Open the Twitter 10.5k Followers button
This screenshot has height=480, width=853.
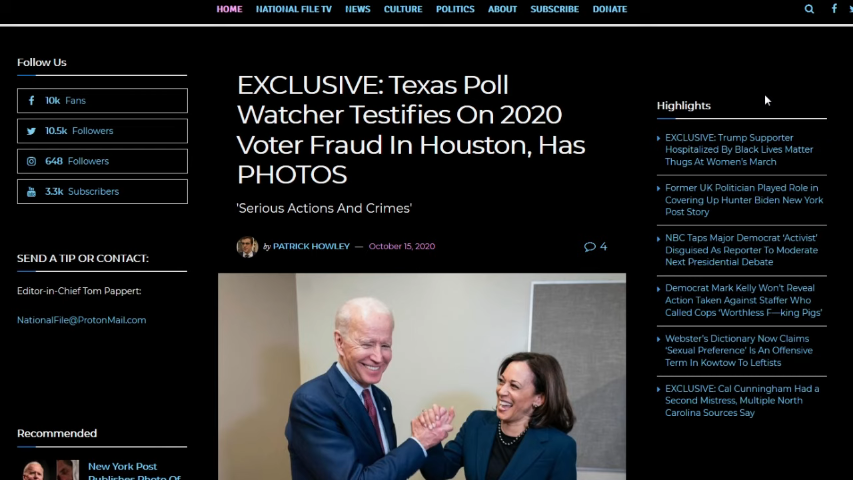pyautogui.click(x=102, y=131)
